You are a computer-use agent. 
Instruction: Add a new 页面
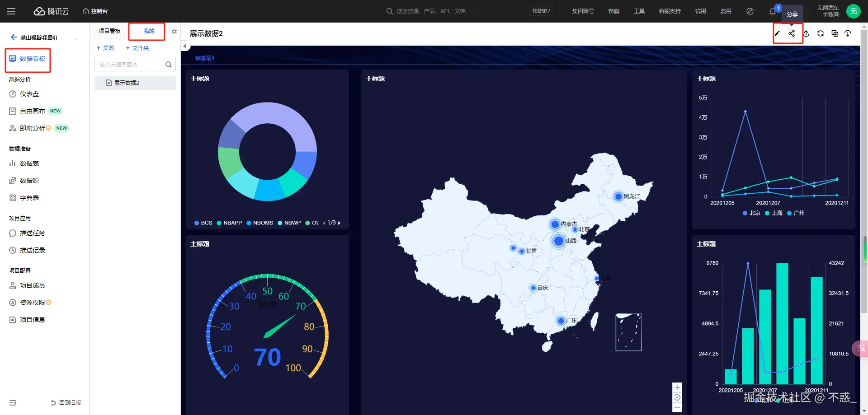105,48
